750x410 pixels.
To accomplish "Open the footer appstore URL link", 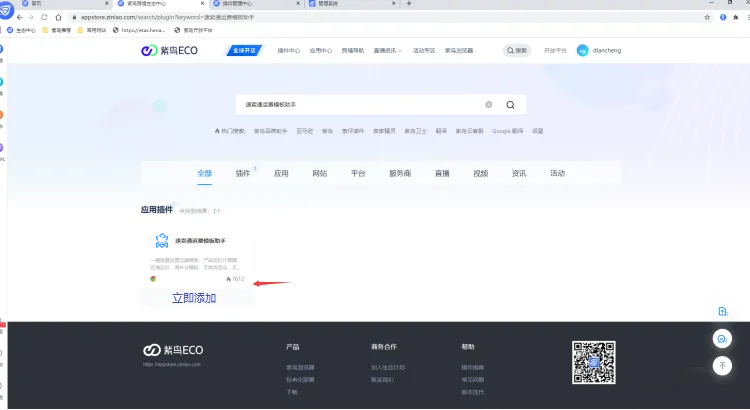I will click(172, 365).
